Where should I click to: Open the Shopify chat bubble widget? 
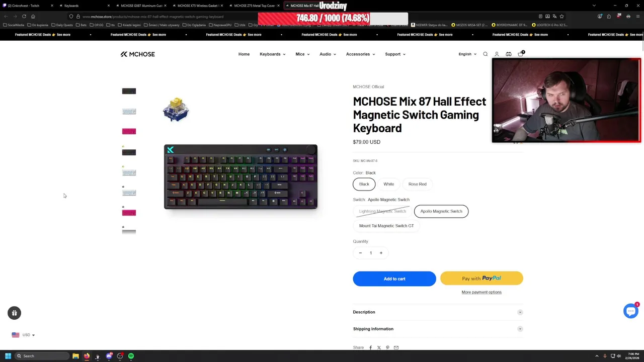pos(631,311)
